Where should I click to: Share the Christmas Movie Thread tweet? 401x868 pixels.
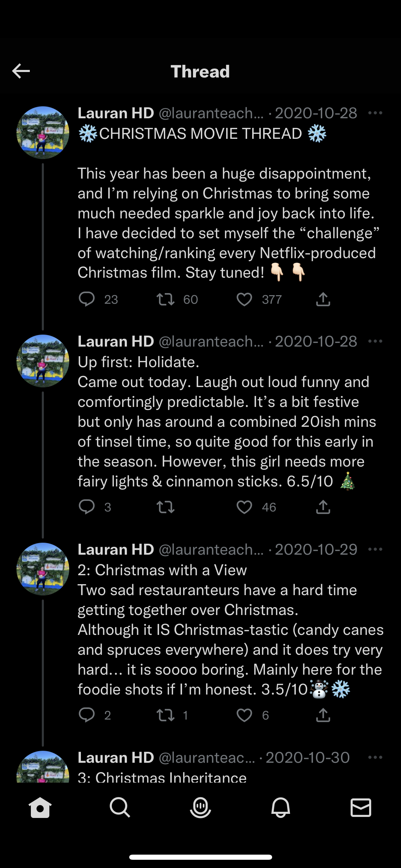(x=323, y=299)
